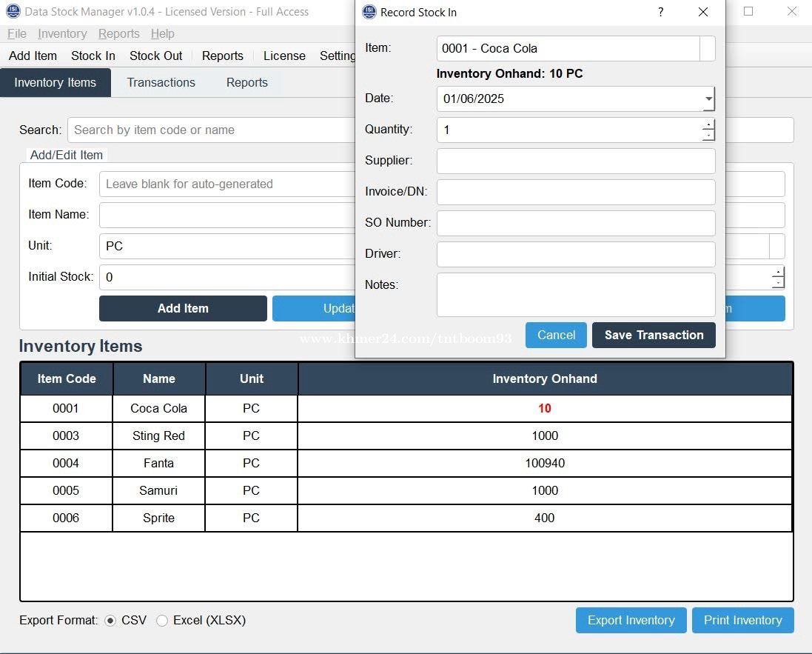
Task: Click the Save Transaction button
Action: [654, 335]
